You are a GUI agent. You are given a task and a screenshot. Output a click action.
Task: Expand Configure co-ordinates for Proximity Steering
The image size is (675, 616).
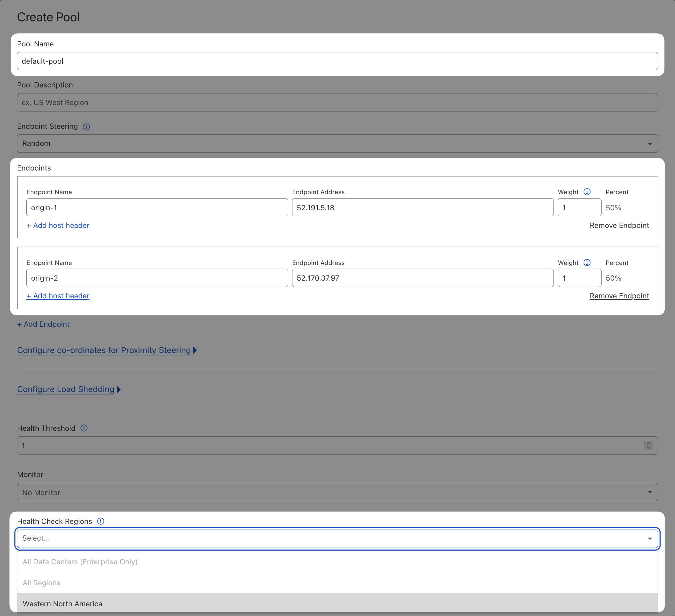[107, 350]
